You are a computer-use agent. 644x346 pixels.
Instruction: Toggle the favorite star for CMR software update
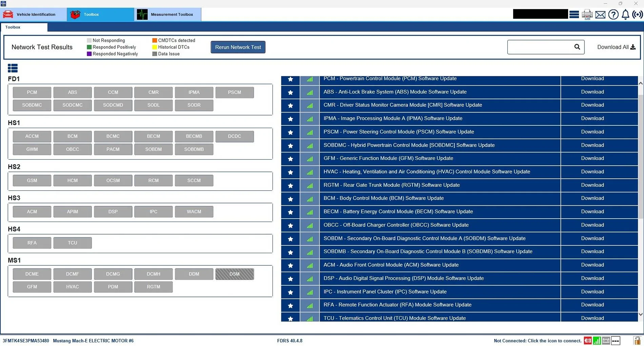[290, 105]
